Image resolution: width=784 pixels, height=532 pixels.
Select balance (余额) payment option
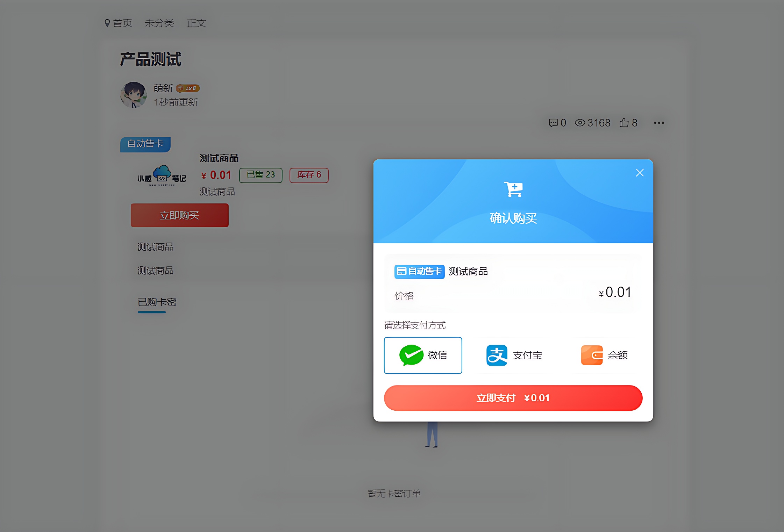tap(604, 355)
